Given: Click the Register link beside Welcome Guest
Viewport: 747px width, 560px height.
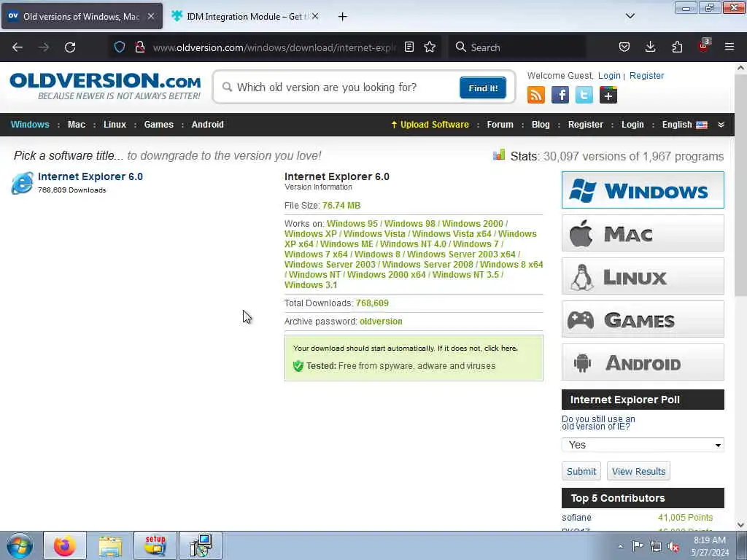Looking at the screenshot, I should pyautogui.click(x=646, y=76).
